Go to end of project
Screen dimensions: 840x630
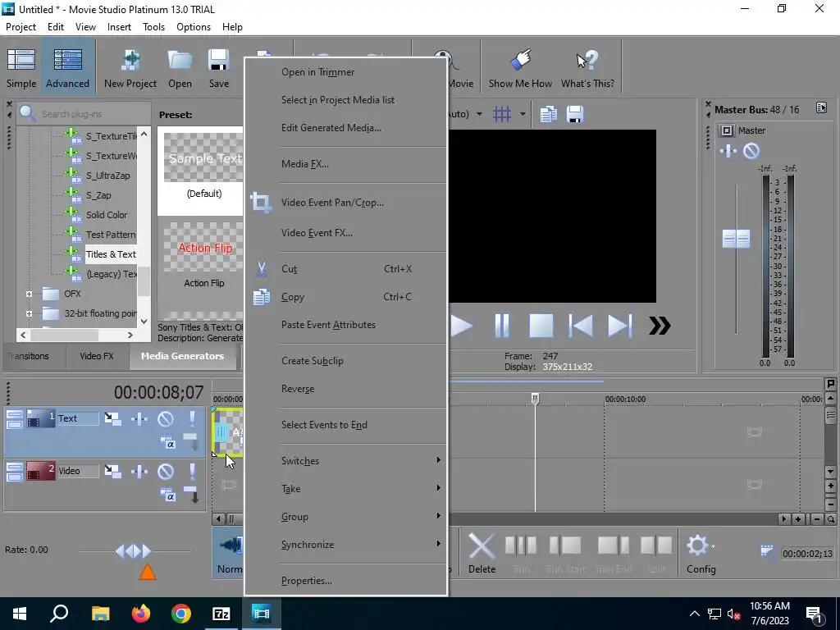[x=620, y=326]
